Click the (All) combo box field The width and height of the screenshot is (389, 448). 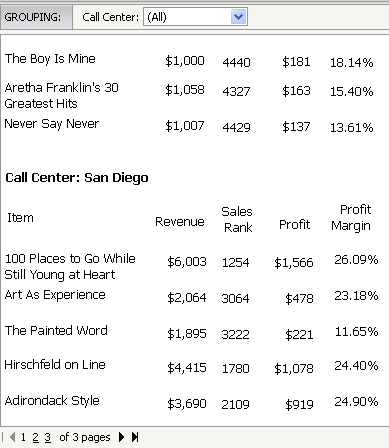(195, 17)
